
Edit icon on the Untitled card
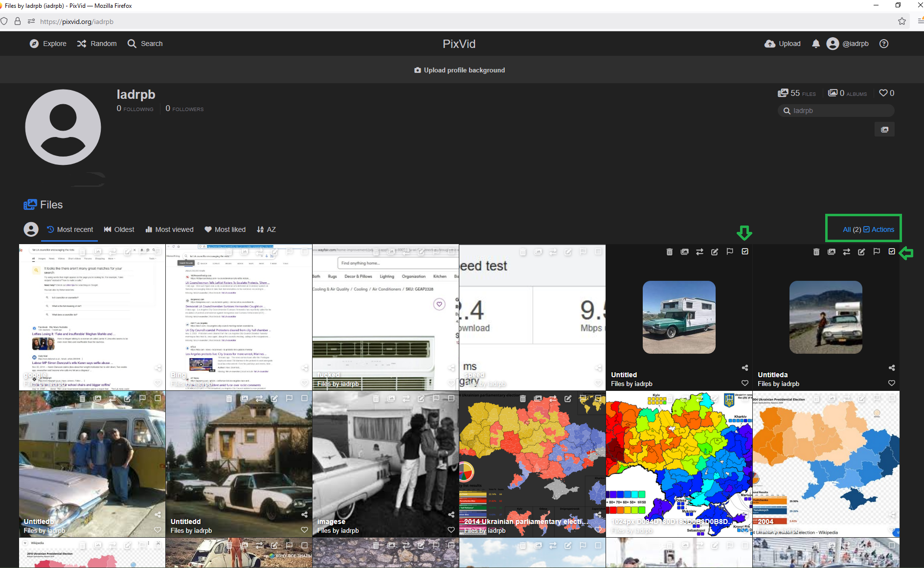[x=715, y=251]
